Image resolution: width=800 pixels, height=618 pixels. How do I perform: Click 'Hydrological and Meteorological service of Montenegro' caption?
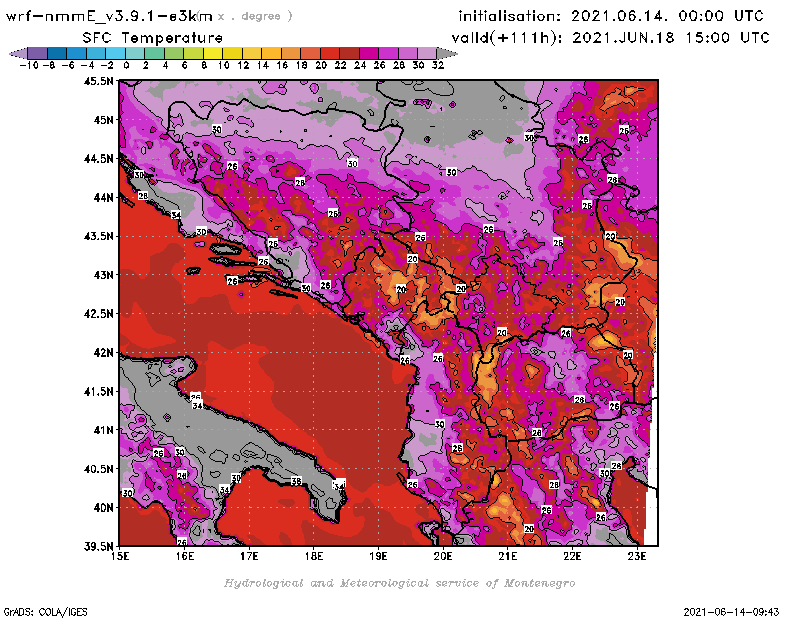399,583
